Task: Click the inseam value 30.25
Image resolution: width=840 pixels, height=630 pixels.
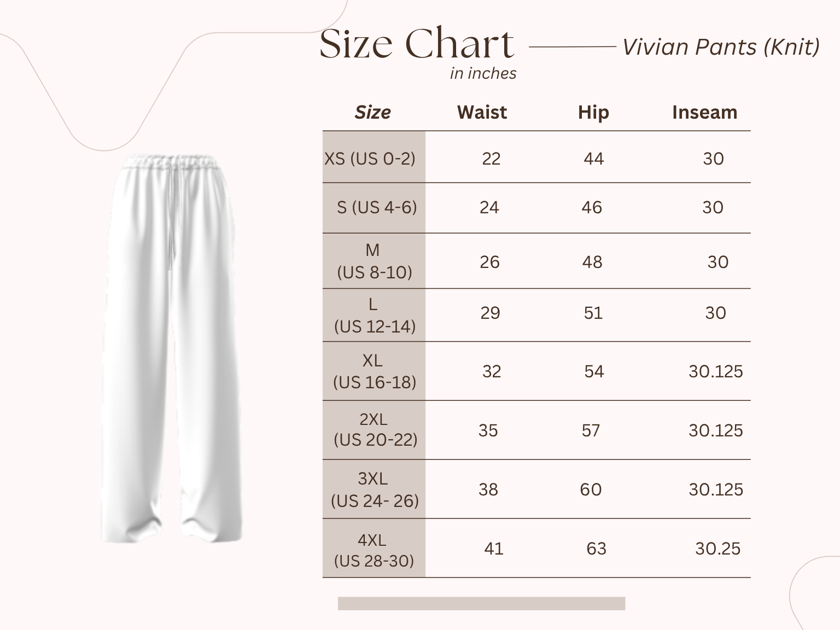Action: 717,549
